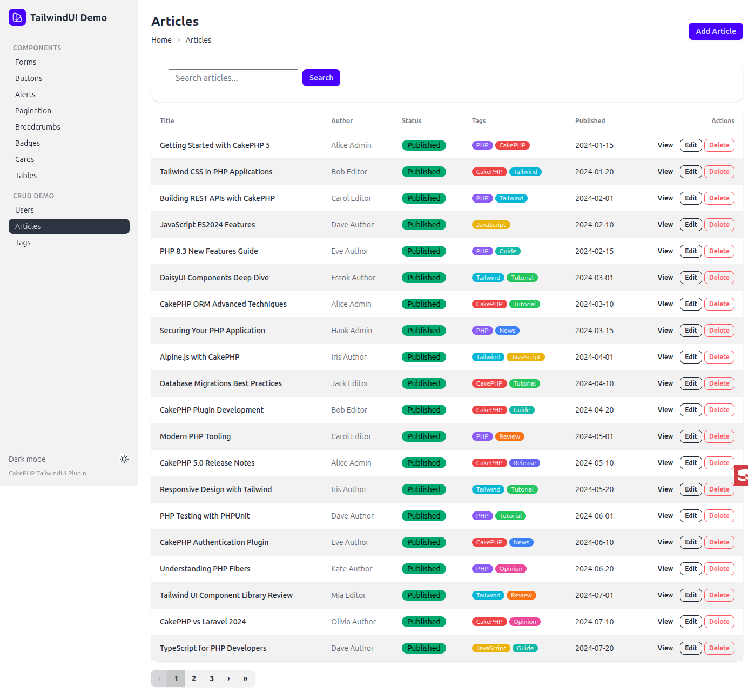Select the dark mode sun icon
The image size is (748, 700).
pyautogui.click(x=124, y=459)
